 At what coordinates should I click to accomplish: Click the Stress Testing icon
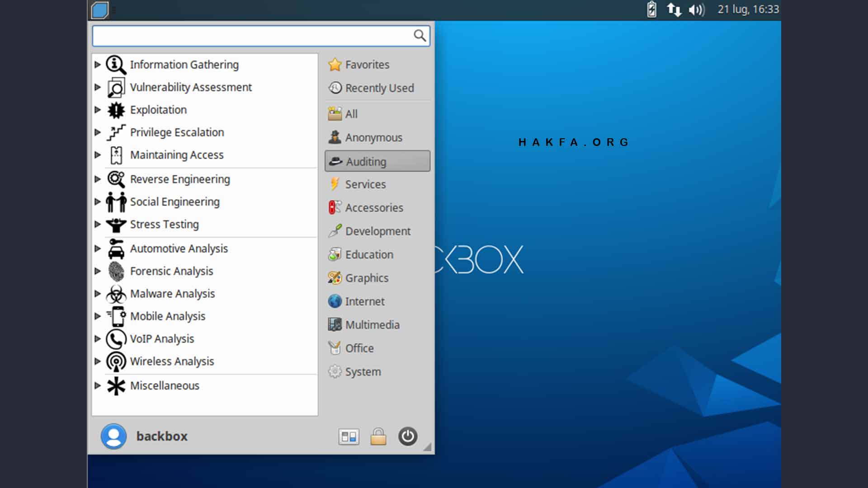(116, 225)
